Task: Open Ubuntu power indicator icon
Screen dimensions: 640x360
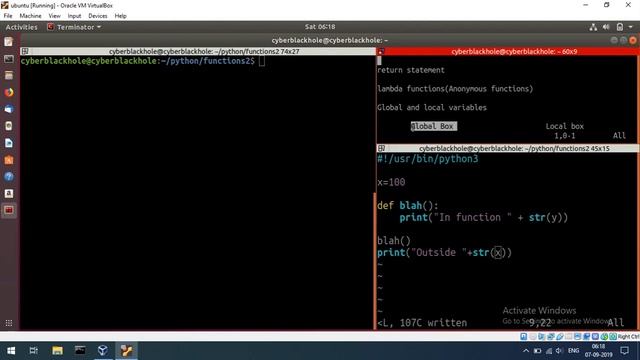Action: (620, 27)
